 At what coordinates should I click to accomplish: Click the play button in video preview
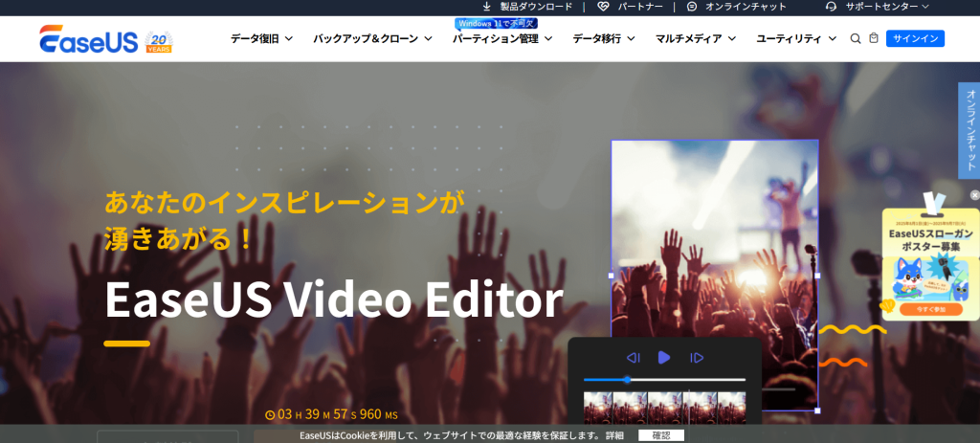(x=664, y=358)
